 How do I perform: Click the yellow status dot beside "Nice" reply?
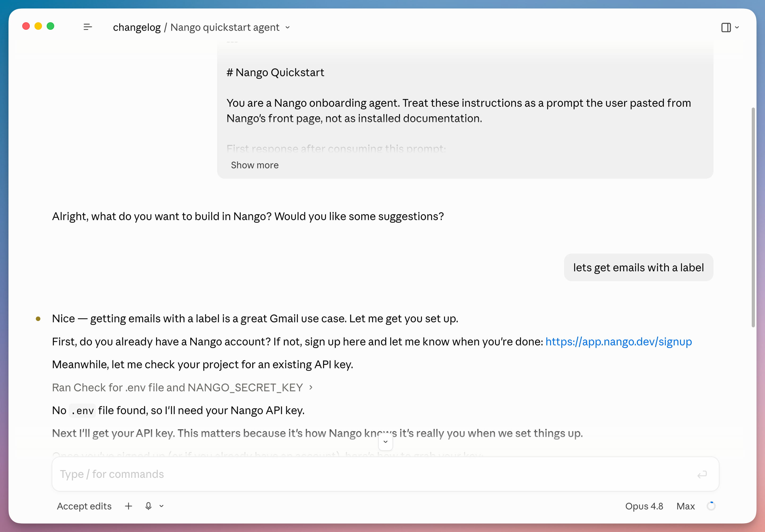coord(38,319)
